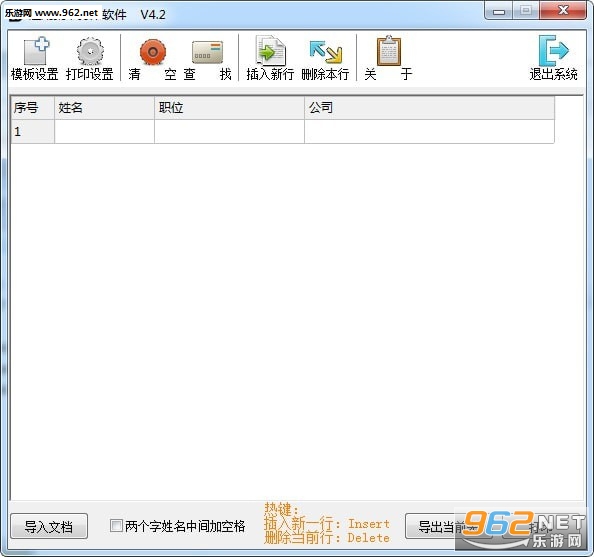
Task: Select row number 1 header cell
Action: (33, 131)
